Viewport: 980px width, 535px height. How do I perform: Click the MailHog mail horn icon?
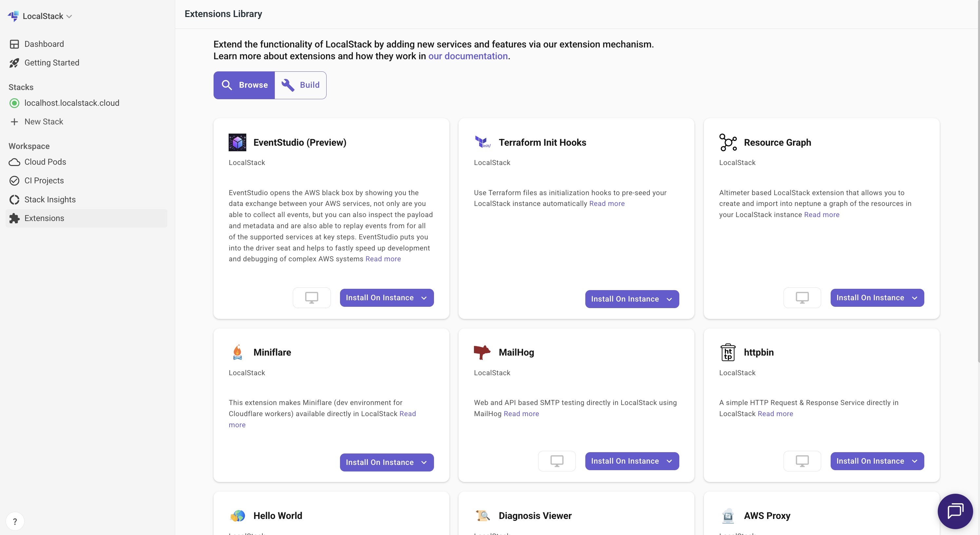tap(482, 352)
